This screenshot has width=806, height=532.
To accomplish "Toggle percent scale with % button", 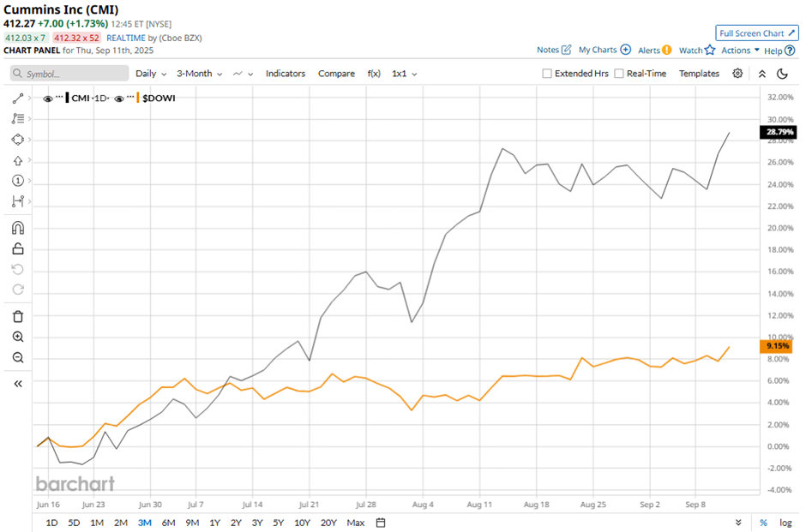I will [763, 523].
